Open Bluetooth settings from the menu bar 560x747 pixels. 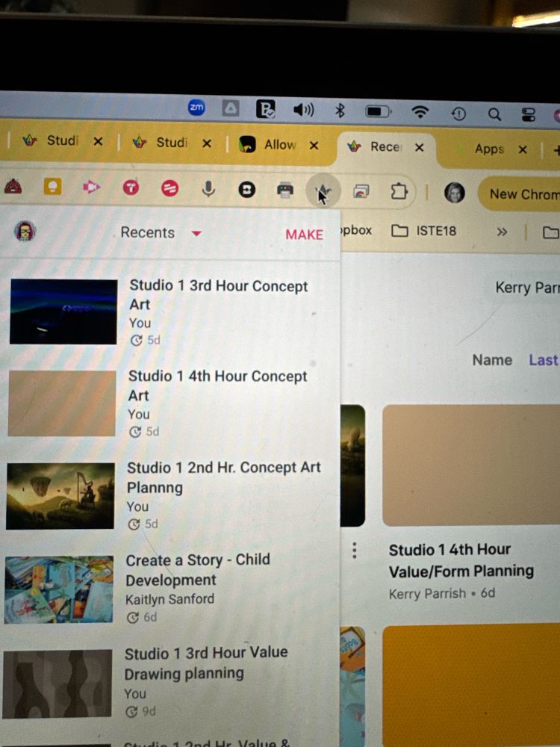click(340, 111)
